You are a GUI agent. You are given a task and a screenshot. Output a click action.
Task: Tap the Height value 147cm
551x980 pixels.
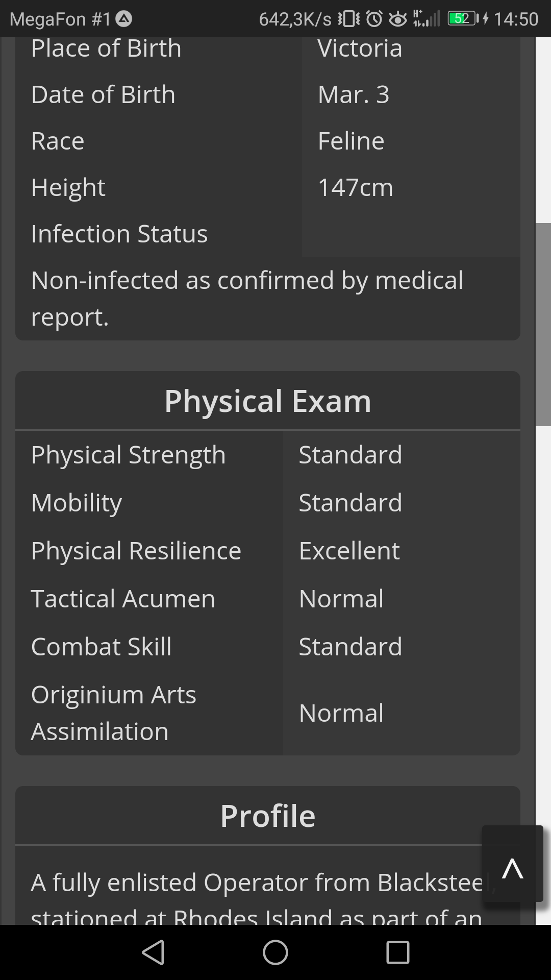pyautogui.click(x=356, y=187)
